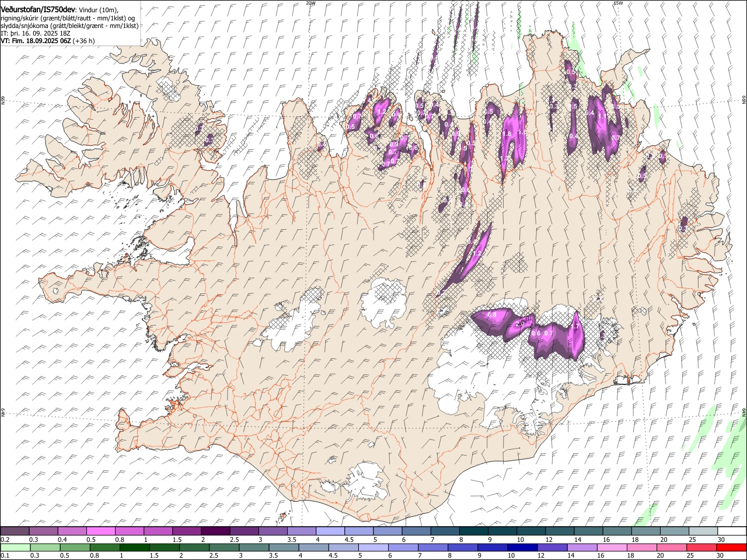
Task: Click the 64N latitude label on right edge
Action: tap(743, 412)
